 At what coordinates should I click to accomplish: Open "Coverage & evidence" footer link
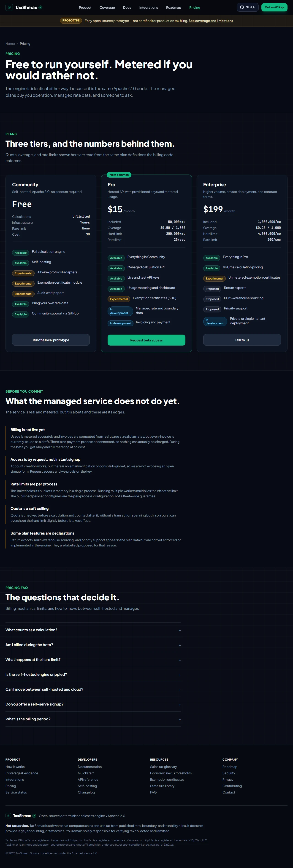[x=22, y=773]
